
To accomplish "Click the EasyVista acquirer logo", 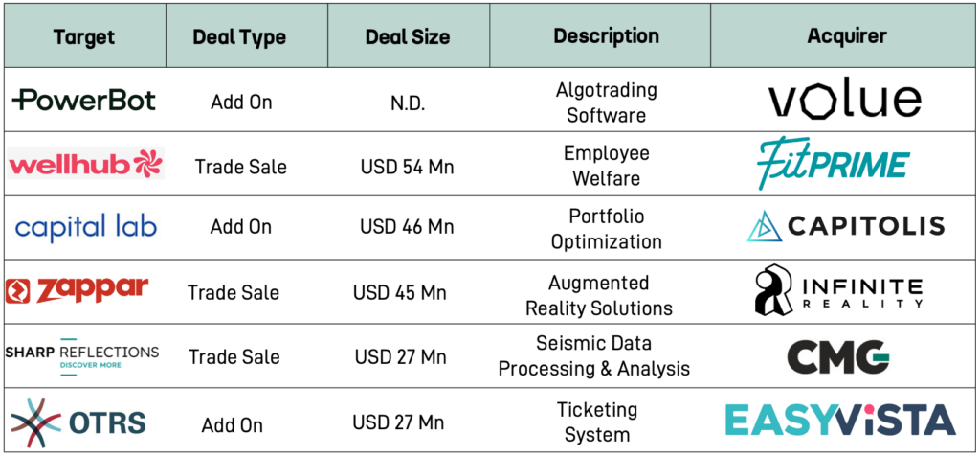I will pos(839,421).
